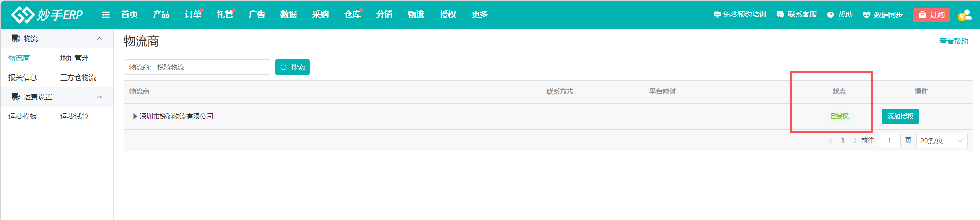The width and height of the screenshot is (980, 220).
Task: Select 物流商 in the sidebar
Action: (x=19, y=58)
